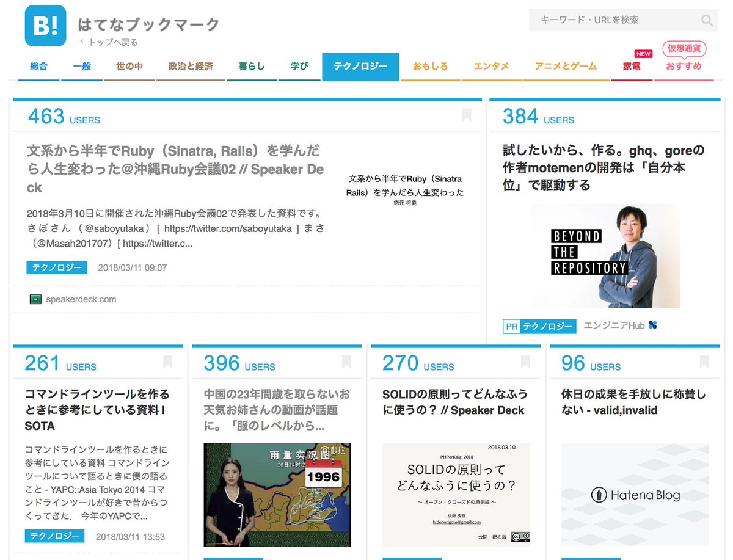Switch to the 政治と経済 tab

pos(191,66)
